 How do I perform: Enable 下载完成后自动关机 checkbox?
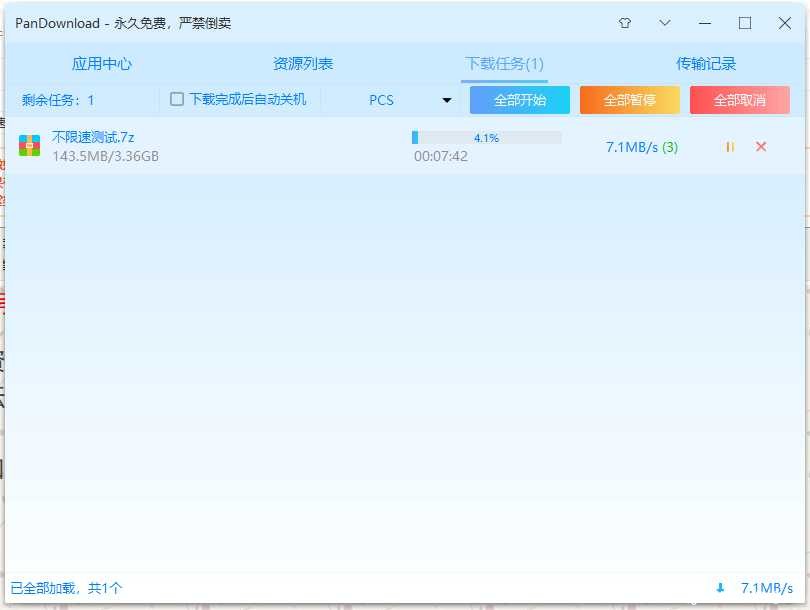(x=177, y=99)
